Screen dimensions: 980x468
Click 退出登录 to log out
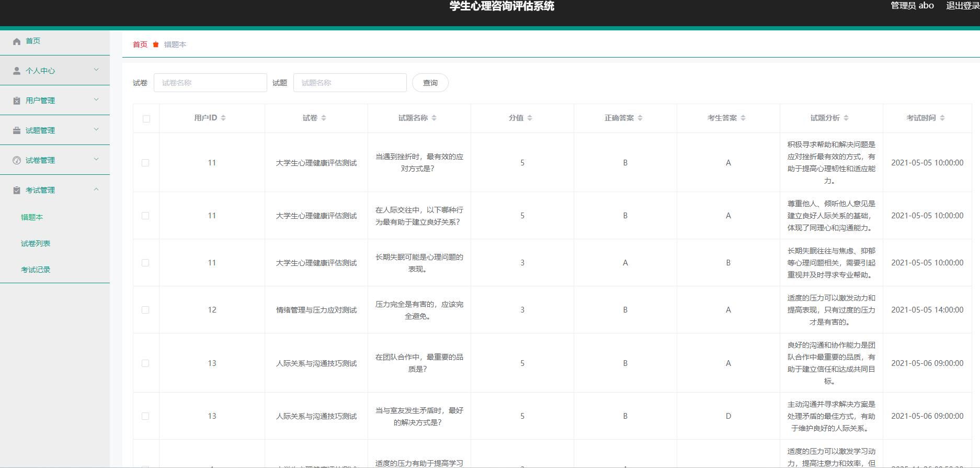click(963, 6)
